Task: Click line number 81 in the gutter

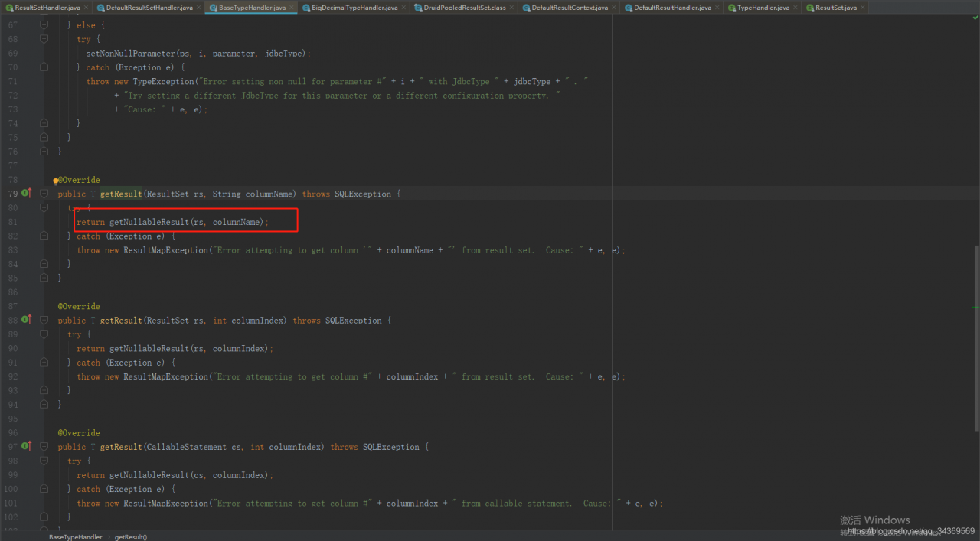Action: click(x=12, y=222)
